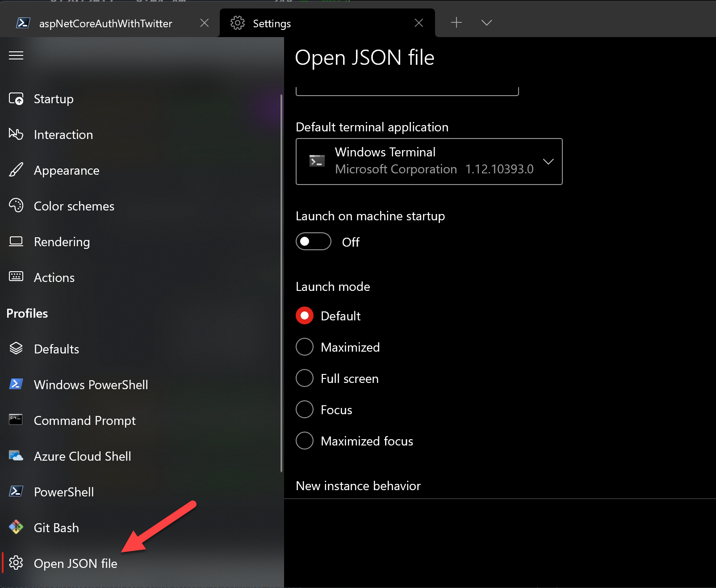
Task: Click the Actions keyboard icon
Action: point(16,277)
